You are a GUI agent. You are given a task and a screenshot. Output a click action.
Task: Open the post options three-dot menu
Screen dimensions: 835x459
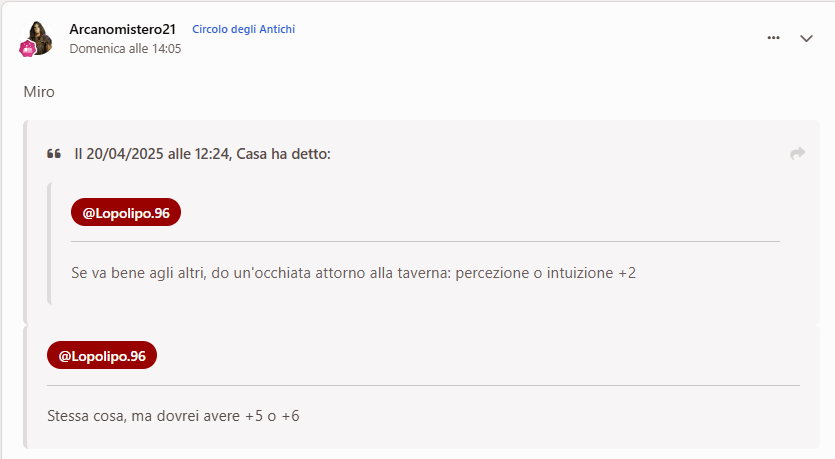(773, 38)
